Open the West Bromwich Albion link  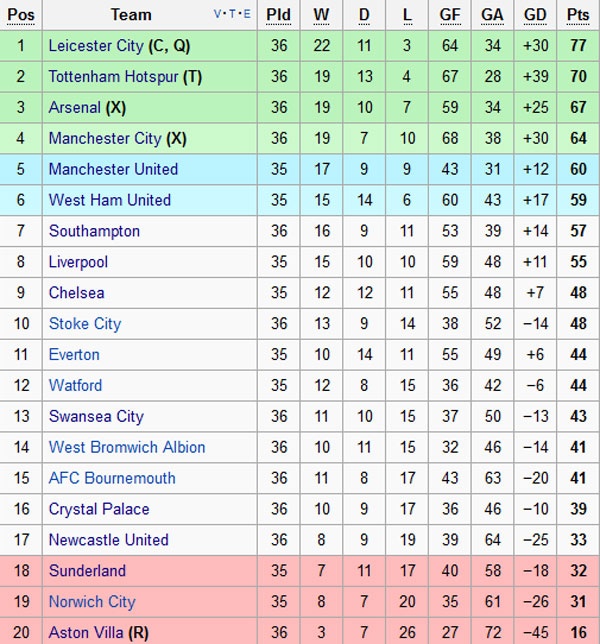(127, 447)
